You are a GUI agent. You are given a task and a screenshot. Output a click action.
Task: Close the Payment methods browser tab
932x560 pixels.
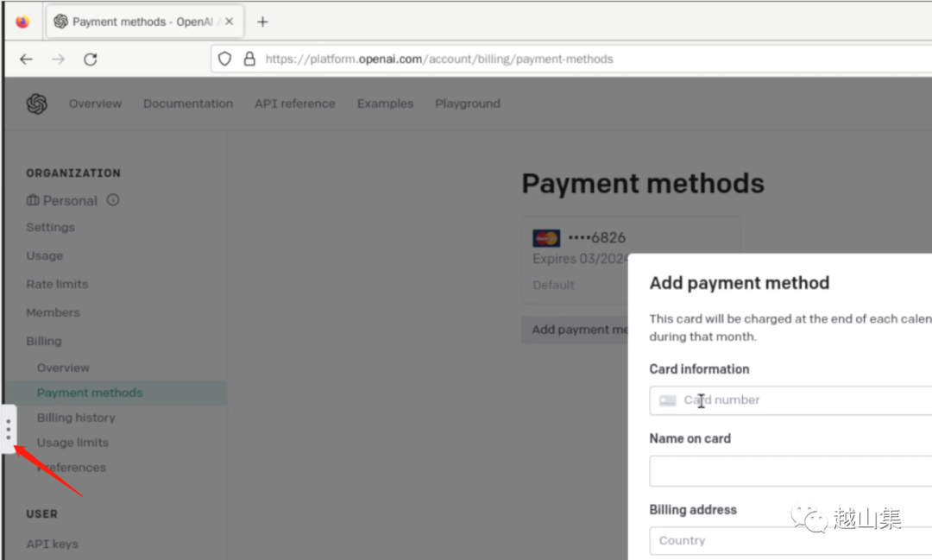229,22
